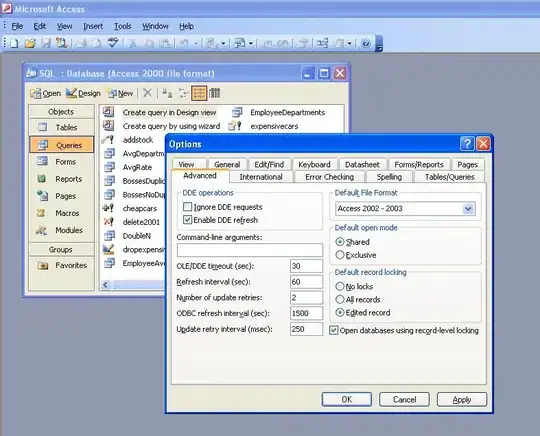540x436 pixels.
Task: Click New in the database window toolbar
Action: pyautogui.click(x=120, y=93)
